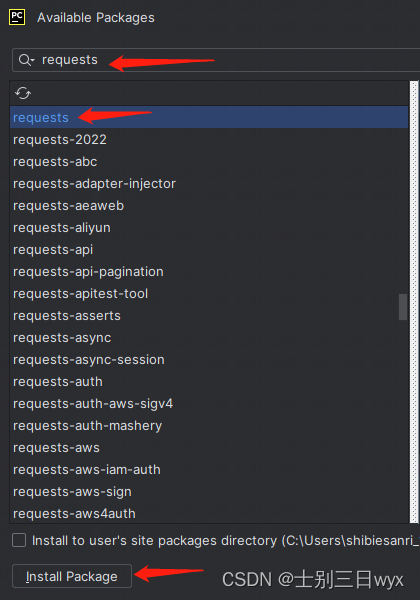Choose requests-abc package
Viewport: 420px width, 600px height.
pos(209,161)
